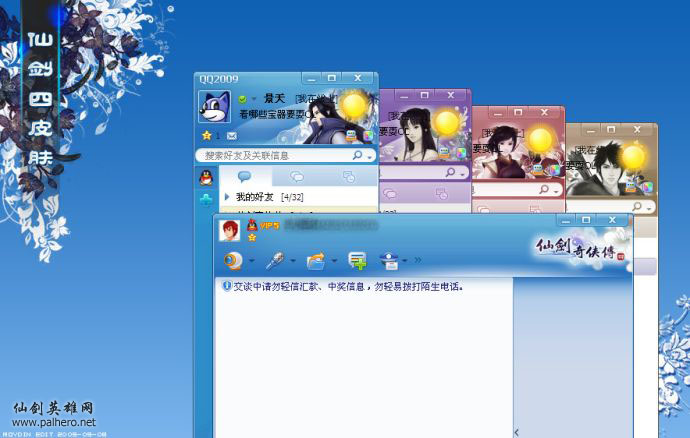This screenshot has width=690, height=438.
Task: Open message manager icon in purple window
Action: [x=444, y=152]
